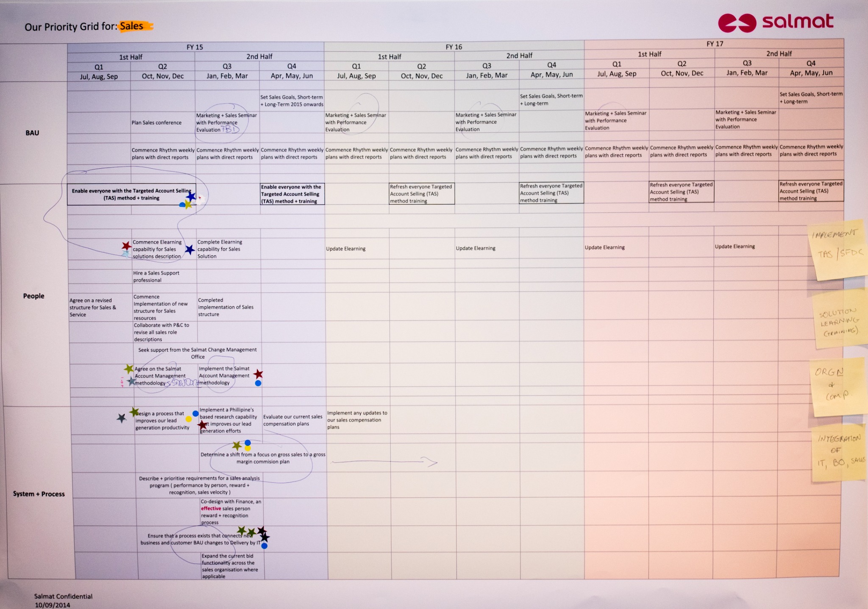Click 'Co-design with Finance, an effective sales person reward'
Screen dimensions: 868x609
coord(231,512)
